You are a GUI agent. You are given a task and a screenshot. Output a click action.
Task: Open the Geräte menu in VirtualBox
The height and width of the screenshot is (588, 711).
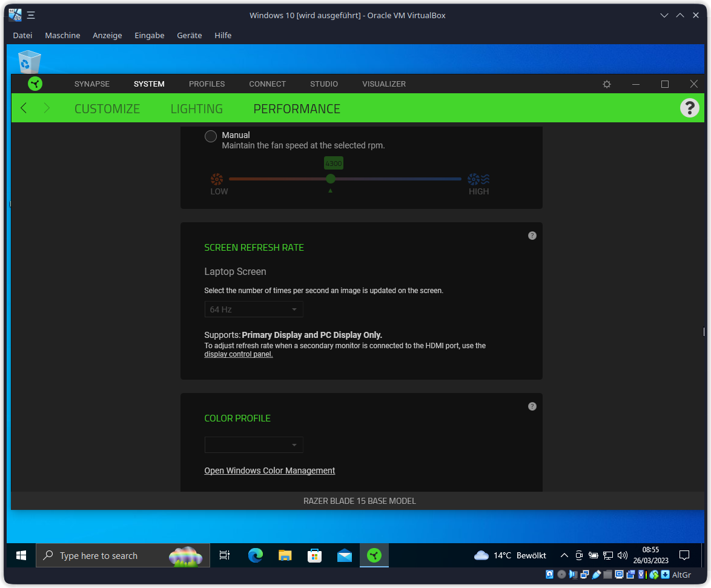click(x=189, y=35)
